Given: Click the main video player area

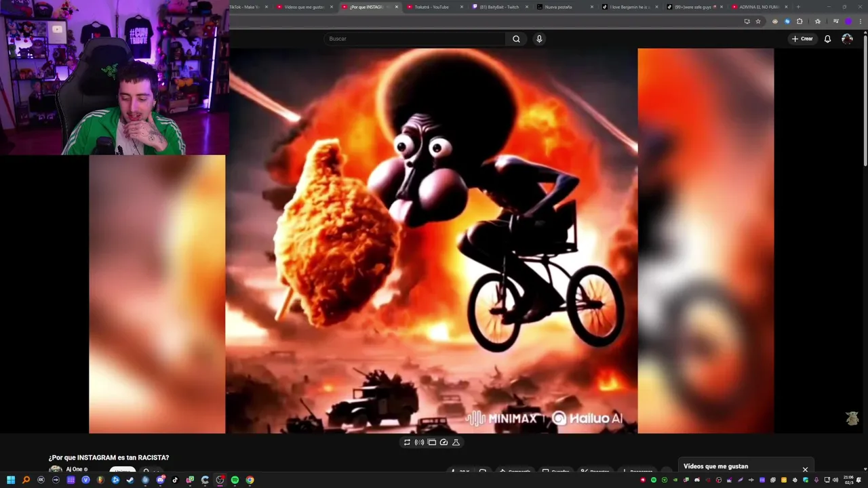Looking at the screenshot, I should (x=431, y=241).
